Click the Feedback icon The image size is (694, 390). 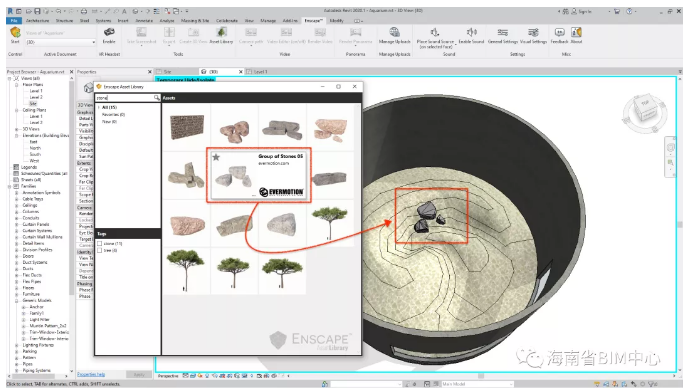(x=559, y=32)
